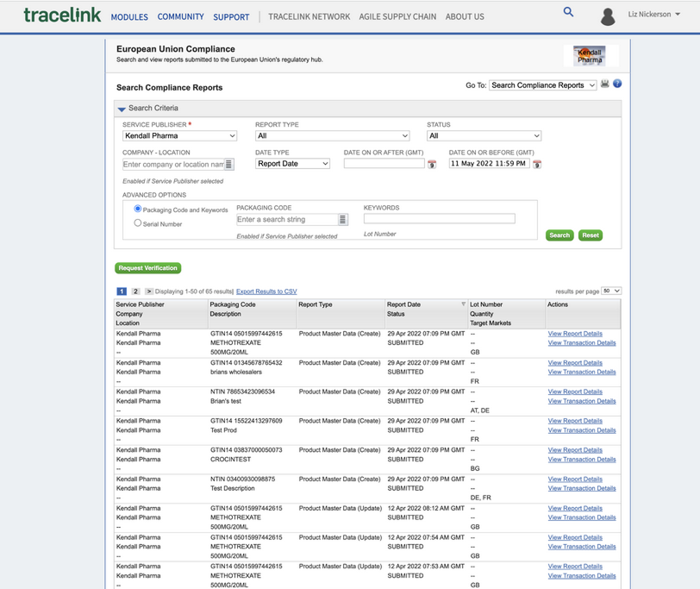Click the 'AT, DE' target markets cell
This screenshot has width=700, height=589.
479,410
